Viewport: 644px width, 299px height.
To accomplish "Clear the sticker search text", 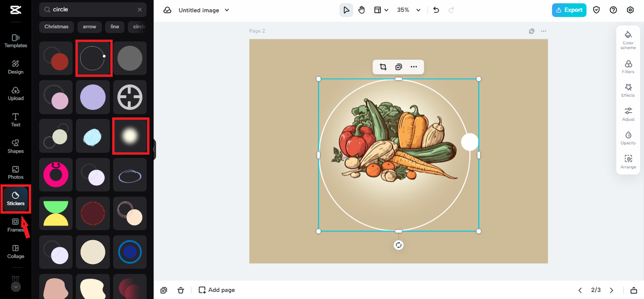I will pos(139,10).
